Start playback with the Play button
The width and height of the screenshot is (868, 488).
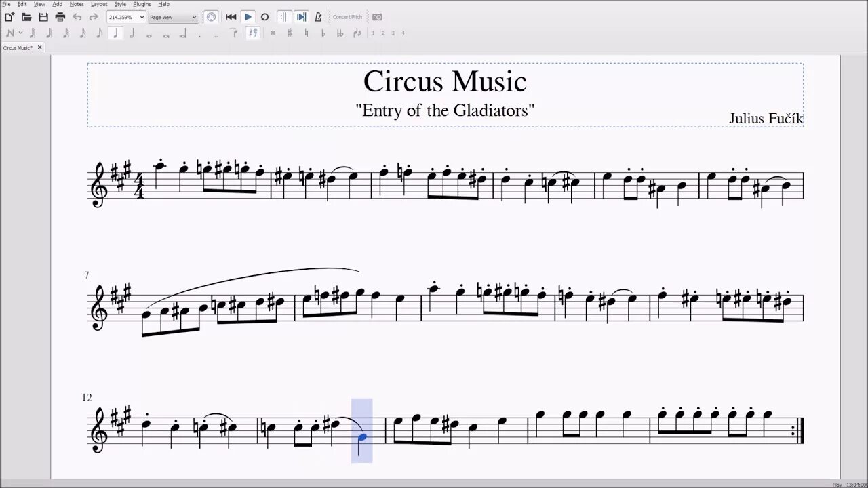pyautogui.click(x=248, y=17)
